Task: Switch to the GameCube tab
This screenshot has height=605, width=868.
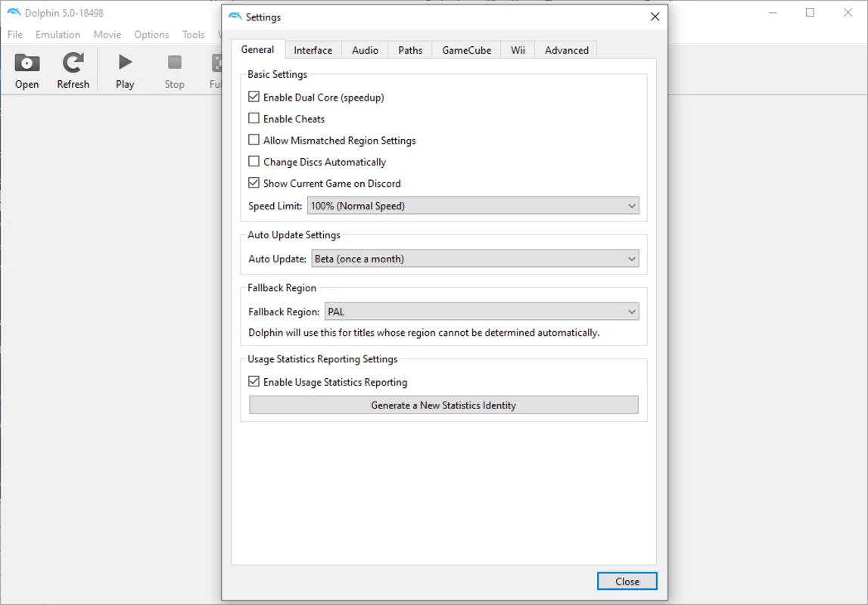Action: 466,51
